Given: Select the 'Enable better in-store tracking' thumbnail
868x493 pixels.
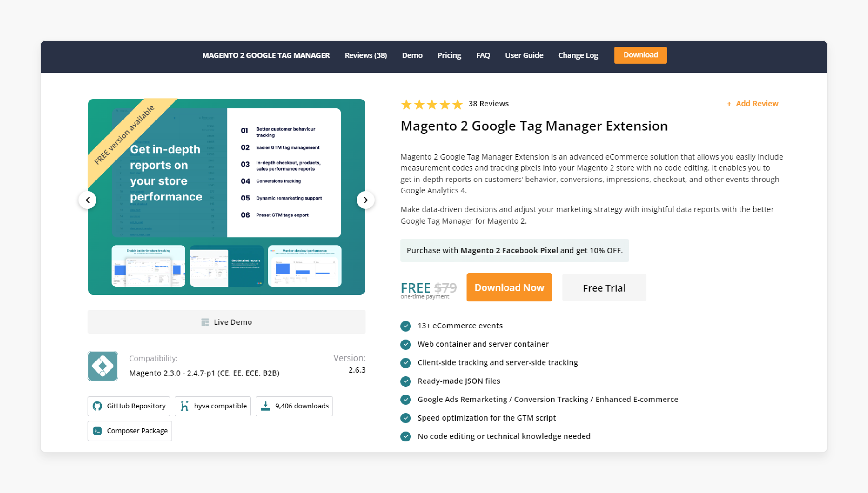Looking at the screenshot, I should coord(148,266).
